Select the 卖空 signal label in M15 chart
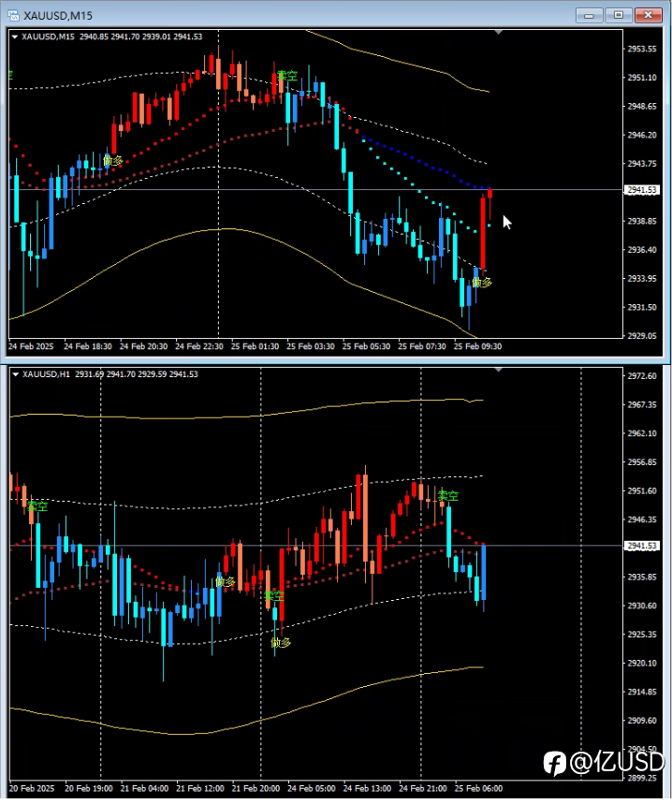The image size is (672, 804). [x=287, y=76]
